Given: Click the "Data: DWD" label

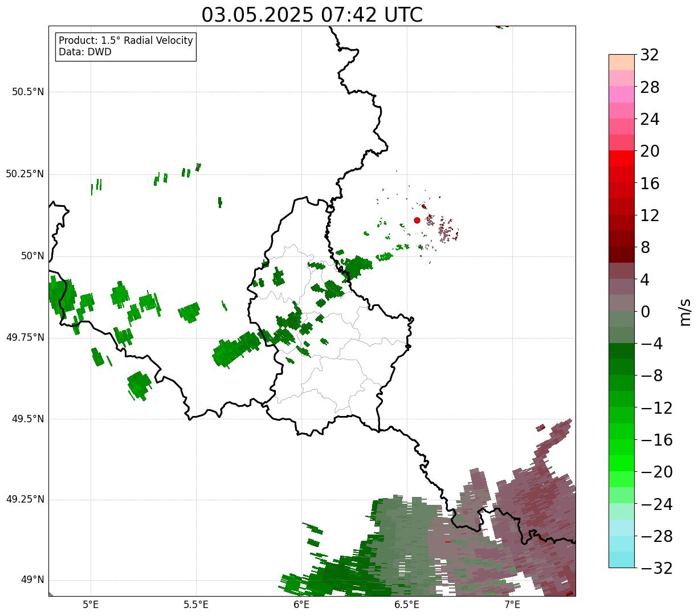Looking at the screenshot, I should coord(85,52).
